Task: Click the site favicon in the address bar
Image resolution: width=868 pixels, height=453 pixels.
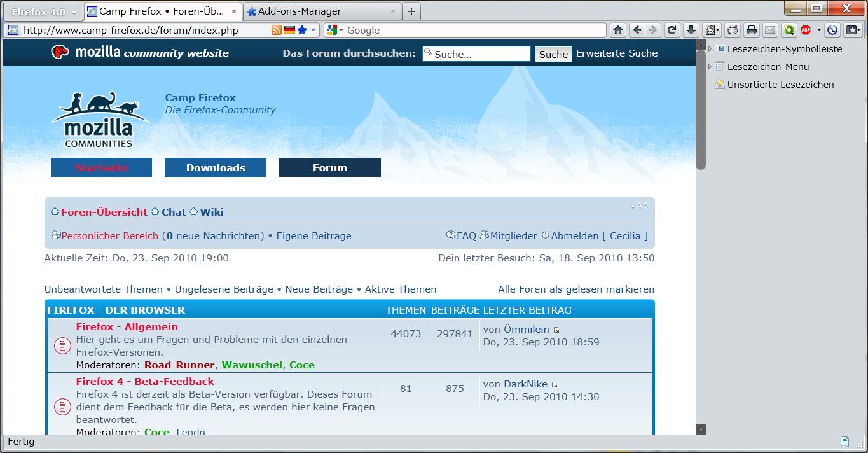Action: (x=13, y=30)
